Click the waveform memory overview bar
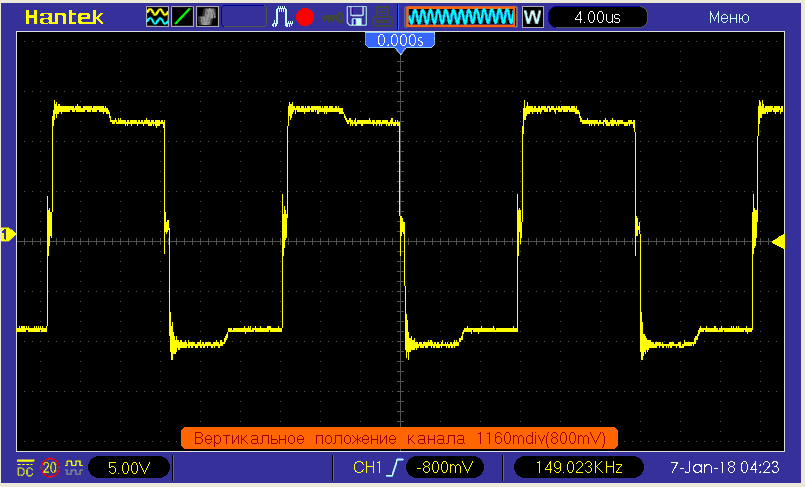Screen dimensions: 805x487 point(460,17)
